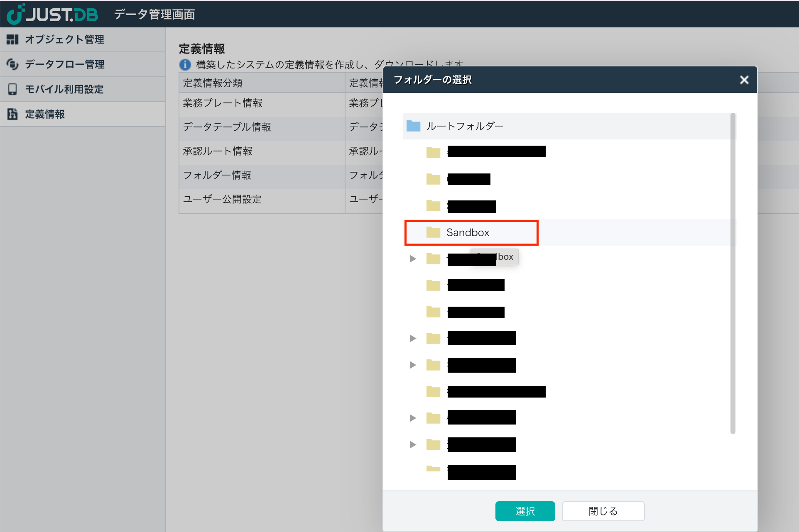Click the Sandbox folder icon
The width and height of the screenshot is (799, 532).
tap(433, 232)
